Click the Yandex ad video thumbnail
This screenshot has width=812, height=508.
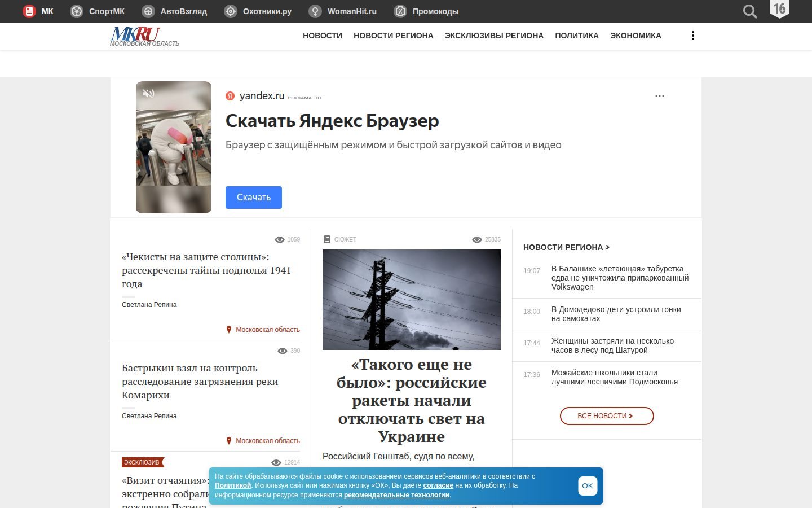point(174,147)
